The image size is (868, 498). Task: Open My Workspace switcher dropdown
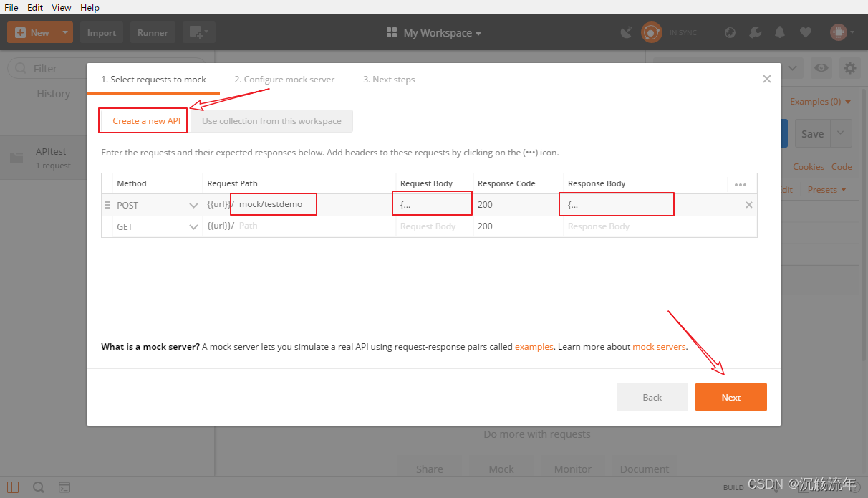coord(433,33)
